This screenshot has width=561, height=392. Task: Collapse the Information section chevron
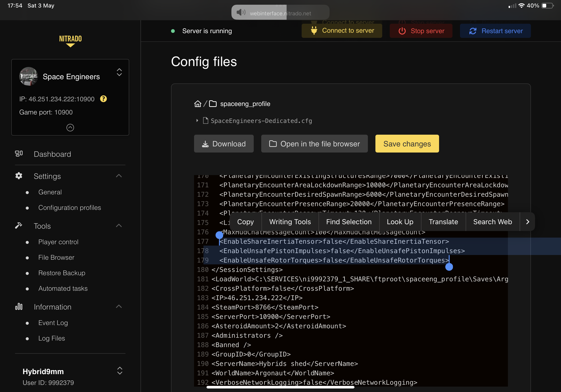[119, 306]
